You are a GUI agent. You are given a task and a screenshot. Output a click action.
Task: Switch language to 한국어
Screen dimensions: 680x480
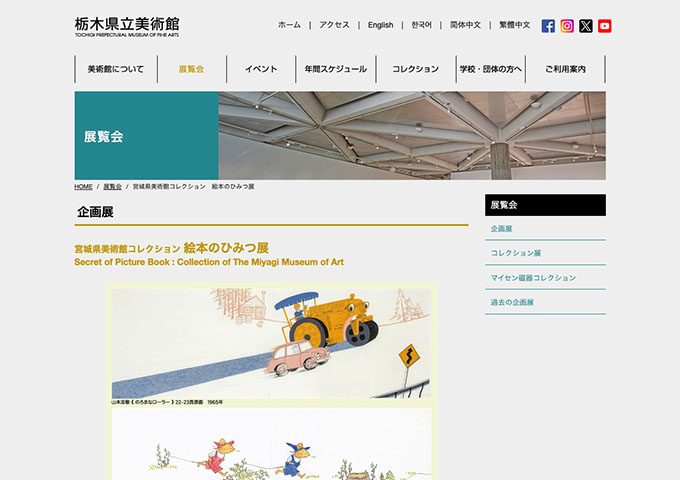421,25
